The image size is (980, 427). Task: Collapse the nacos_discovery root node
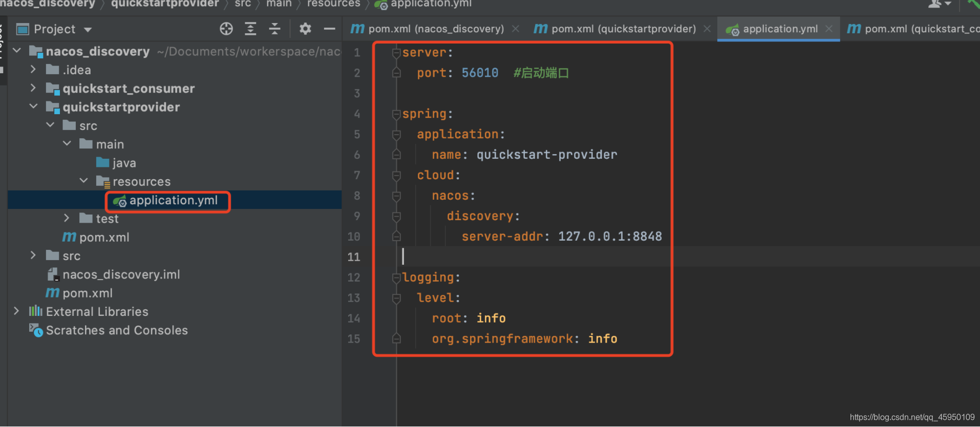tap(17, 51)
